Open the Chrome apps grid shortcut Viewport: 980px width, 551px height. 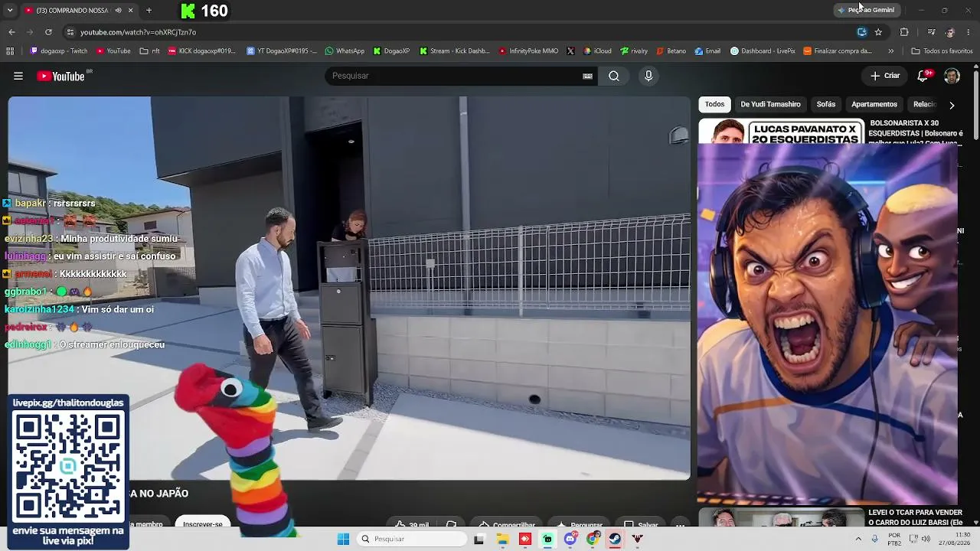pos(10,51)
